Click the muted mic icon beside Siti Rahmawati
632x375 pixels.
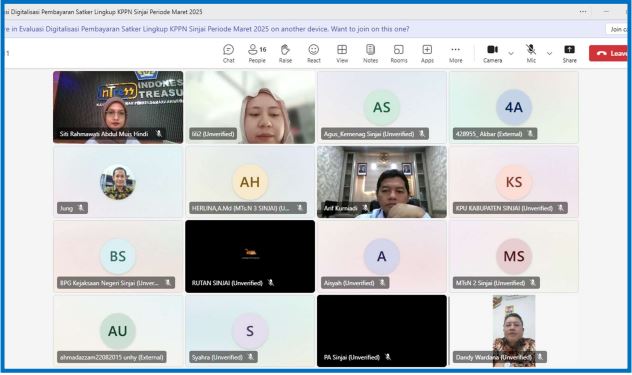(159, 133)
